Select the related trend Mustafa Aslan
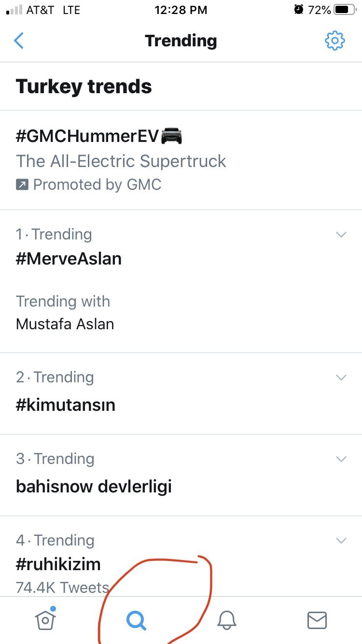362x644 pixels. (65, 324)
